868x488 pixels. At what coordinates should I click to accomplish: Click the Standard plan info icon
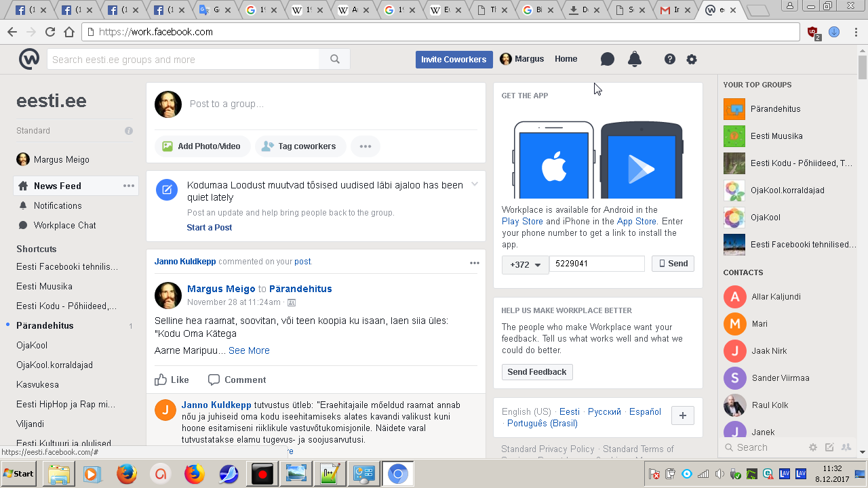[129, 131]
